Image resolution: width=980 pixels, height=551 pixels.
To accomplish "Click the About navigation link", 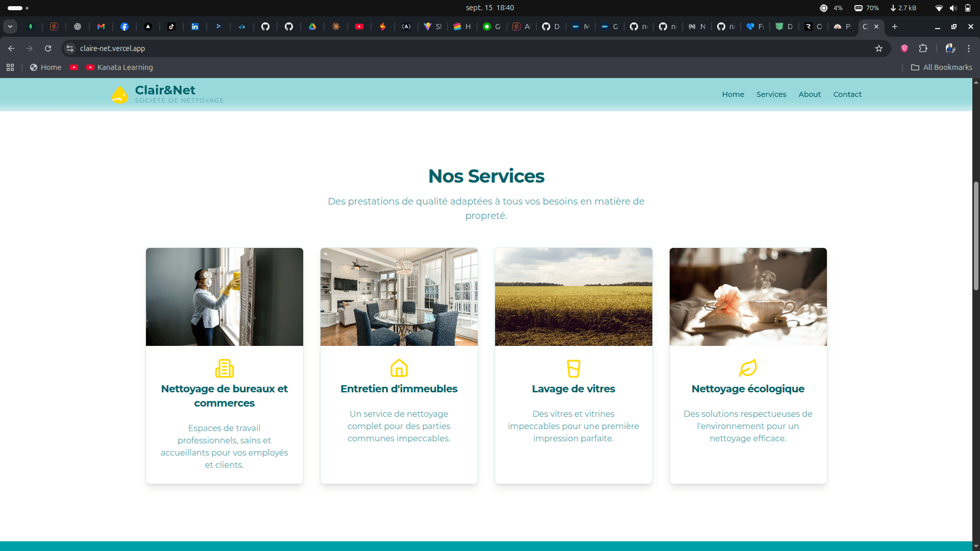I will click(810, 94).
